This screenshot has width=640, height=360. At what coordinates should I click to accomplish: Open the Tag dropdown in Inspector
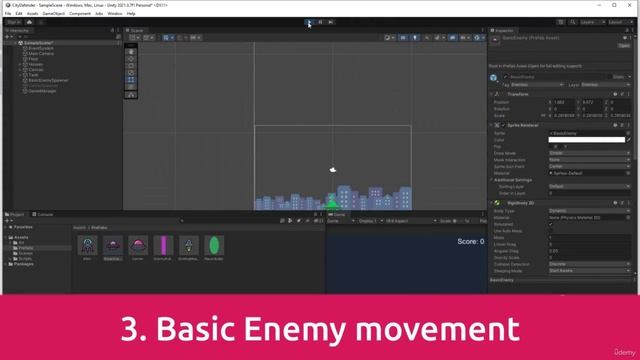tap(537, 85)
